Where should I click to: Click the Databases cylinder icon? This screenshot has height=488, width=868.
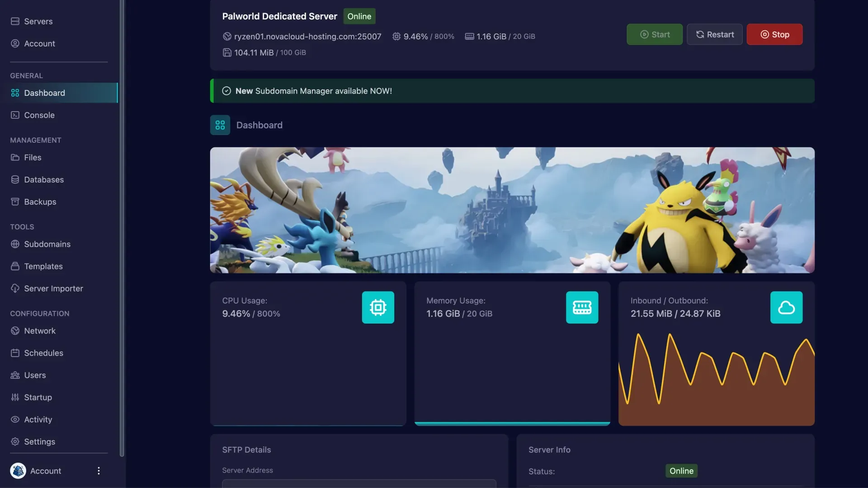(15, 179)
